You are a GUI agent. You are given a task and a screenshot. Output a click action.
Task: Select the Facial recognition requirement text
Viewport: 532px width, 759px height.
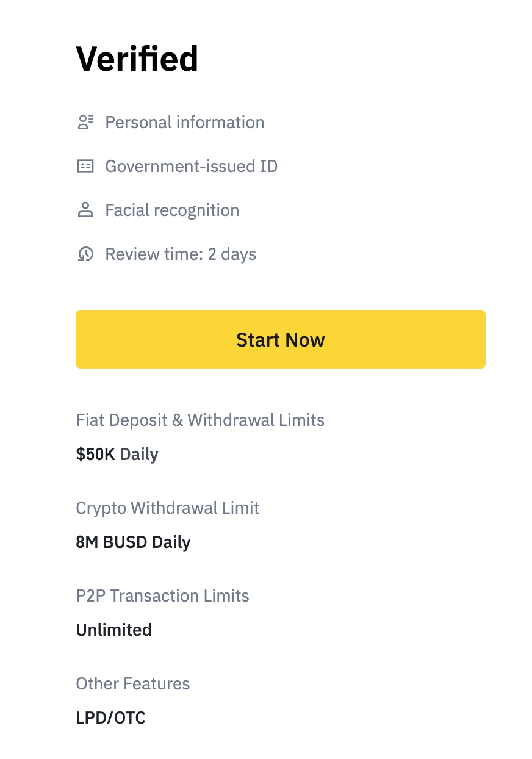[172, 210]
